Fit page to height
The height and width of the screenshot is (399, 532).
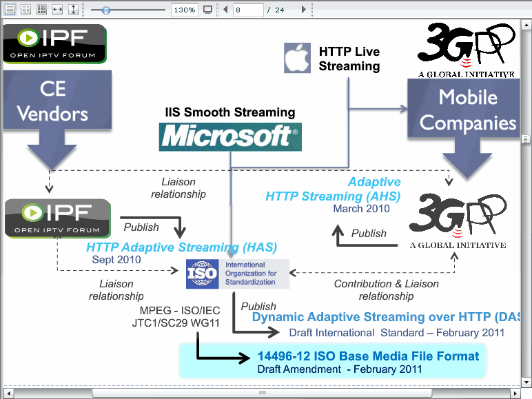[x=73, y=9]
